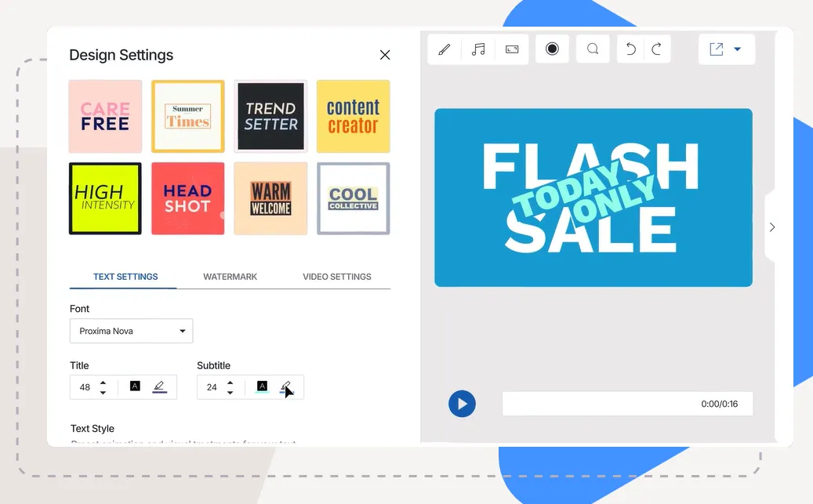Select the Trend Setter design thumbnail
Image resolution: width=813 pixels, height=504 pixels.
tap(270, 116)
